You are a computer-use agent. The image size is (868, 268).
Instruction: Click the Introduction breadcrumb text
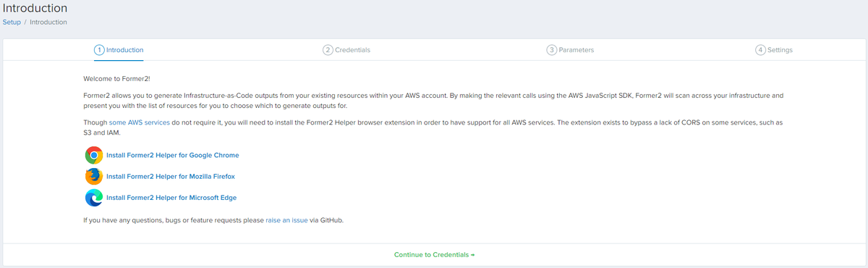(48, 22)
